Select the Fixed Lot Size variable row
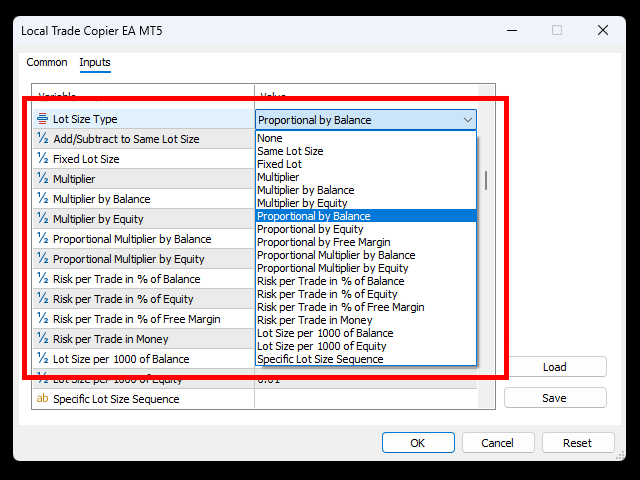The image size is (640, 480). tap(143, 159)
